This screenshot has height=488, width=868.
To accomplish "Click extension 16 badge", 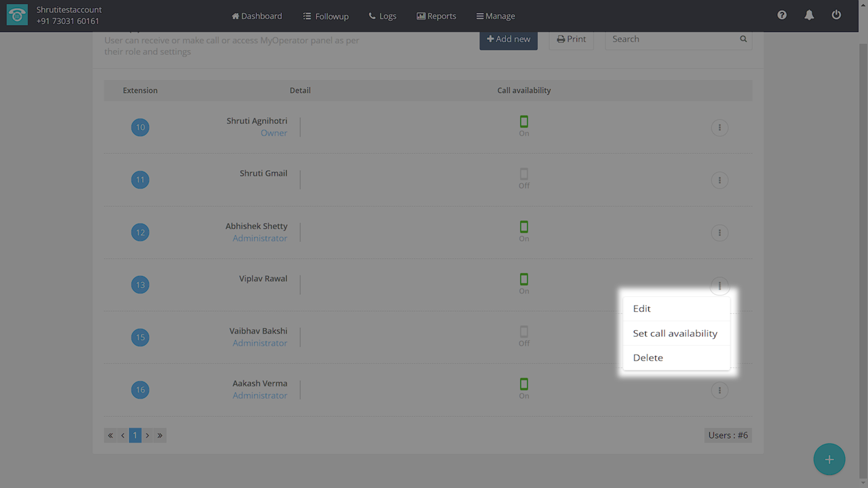I will point(140,390).
